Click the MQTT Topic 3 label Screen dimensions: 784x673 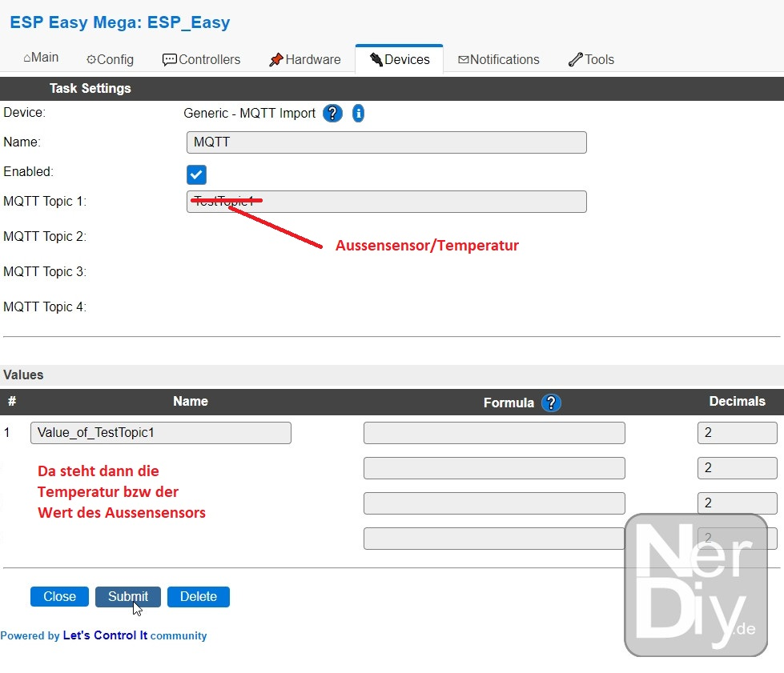(45, 272)
